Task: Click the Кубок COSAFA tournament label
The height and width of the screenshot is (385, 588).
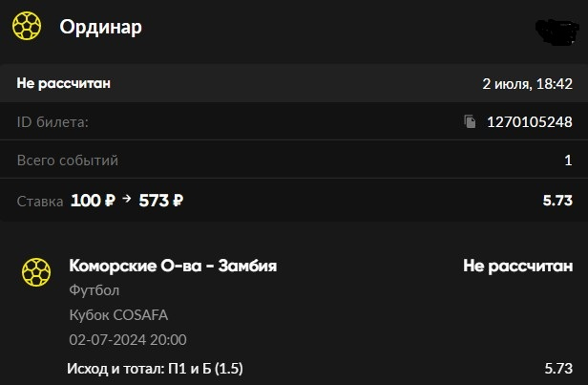Action: click(x=118, y=315)
